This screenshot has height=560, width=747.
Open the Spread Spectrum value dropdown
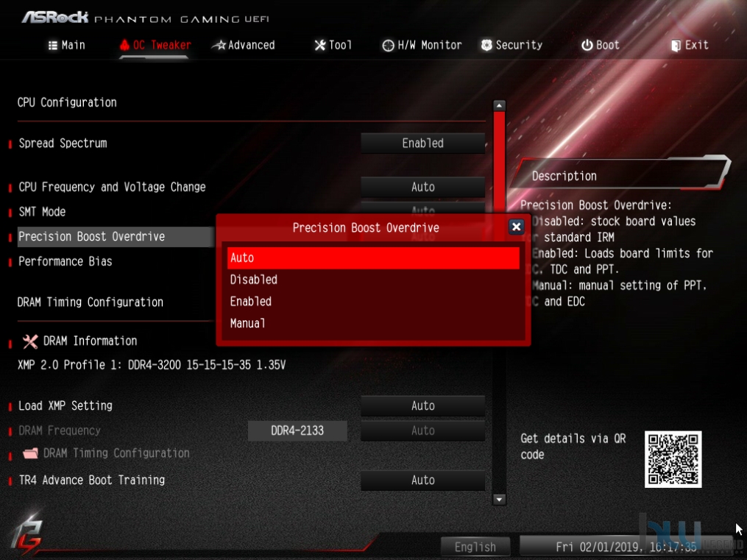(x=422, y=143)
